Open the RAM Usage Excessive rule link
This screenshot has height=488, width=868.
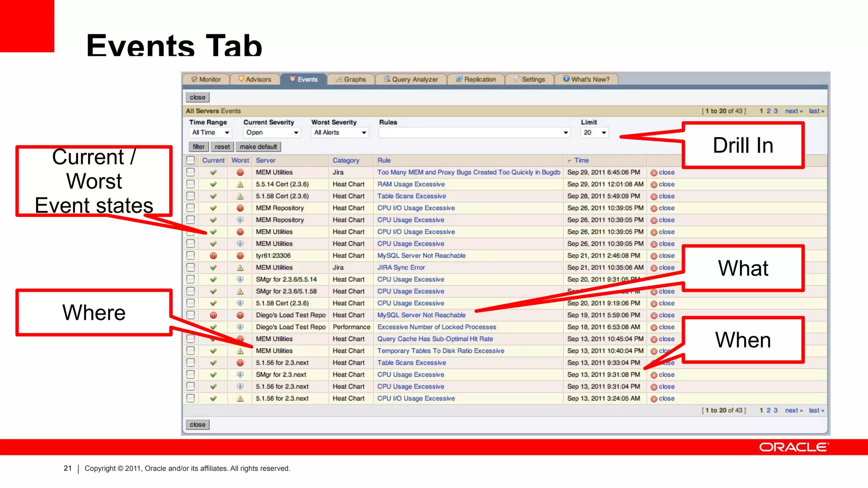pos(411,184)
